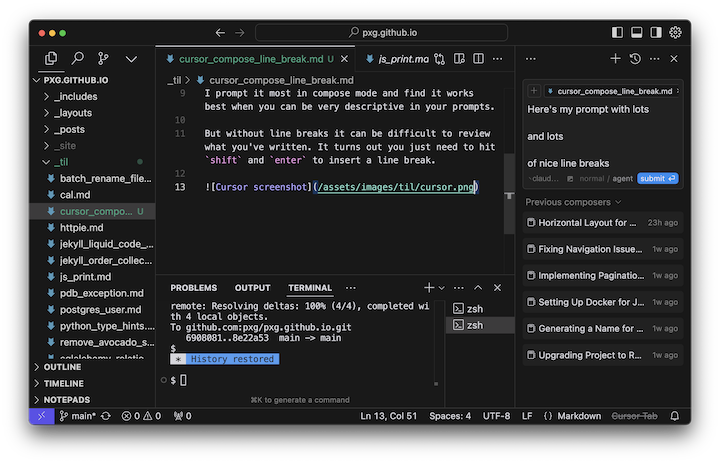Image resolution: width=720 pixels, height=463 pixels.
Task: Add context with the composer plus button
Action: point(534,91)
